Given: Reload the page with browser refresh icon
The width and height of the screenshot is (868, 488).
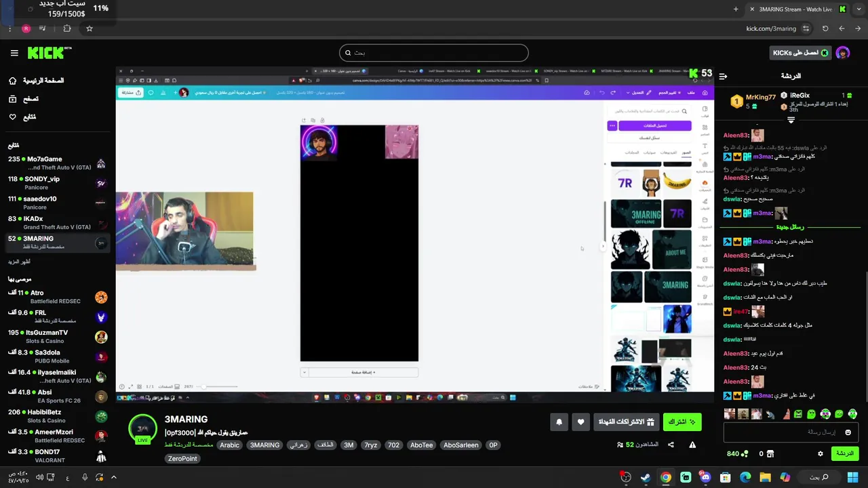Looking at the screenshot, I should point(825,28).
